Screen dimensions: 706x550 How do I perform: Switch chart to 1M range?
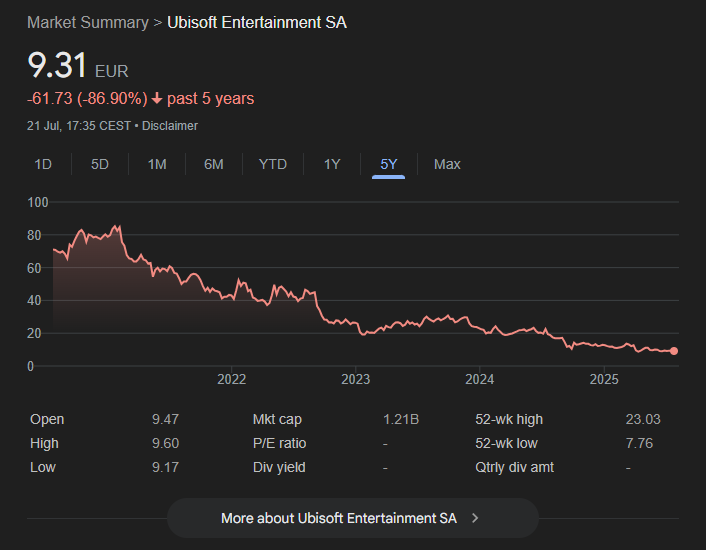click(157, 164)
